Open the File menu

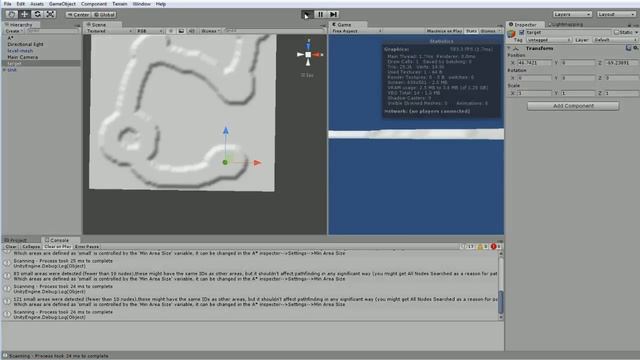(7, 4)
